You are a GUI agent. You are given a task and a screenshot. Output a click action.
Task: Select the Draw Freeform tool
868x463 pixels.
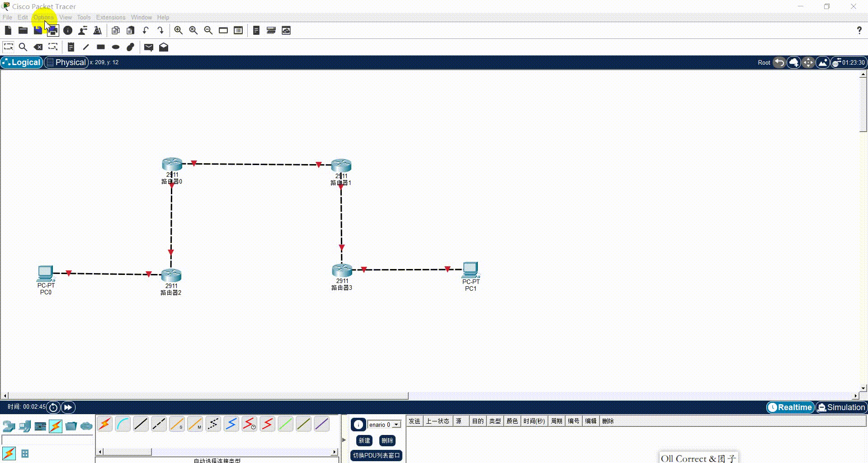click(x=131, y=47)
